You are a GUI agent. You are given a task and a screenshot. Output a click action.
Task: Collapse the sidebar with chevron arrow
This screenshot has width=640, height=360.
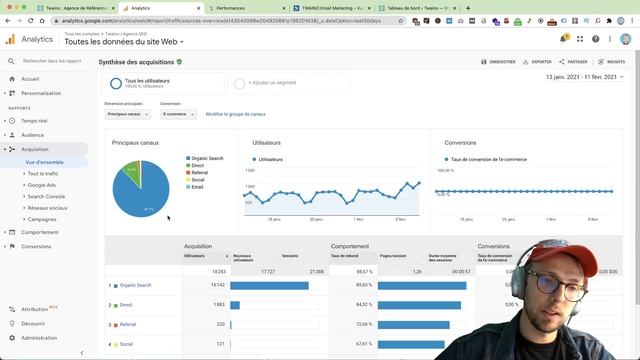tap(82, 353)
